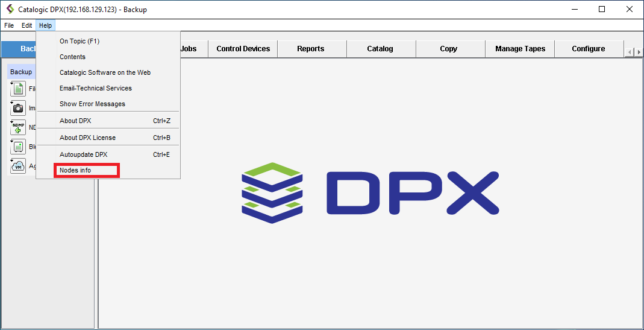
Task: Click the Image backup camera icon
Action: tap(18, 109)
